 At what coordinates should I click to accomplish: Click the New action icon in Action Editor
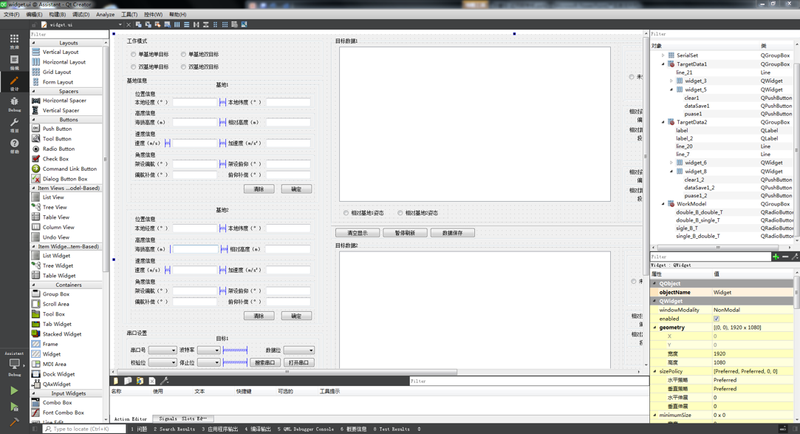tap(116, 381)
